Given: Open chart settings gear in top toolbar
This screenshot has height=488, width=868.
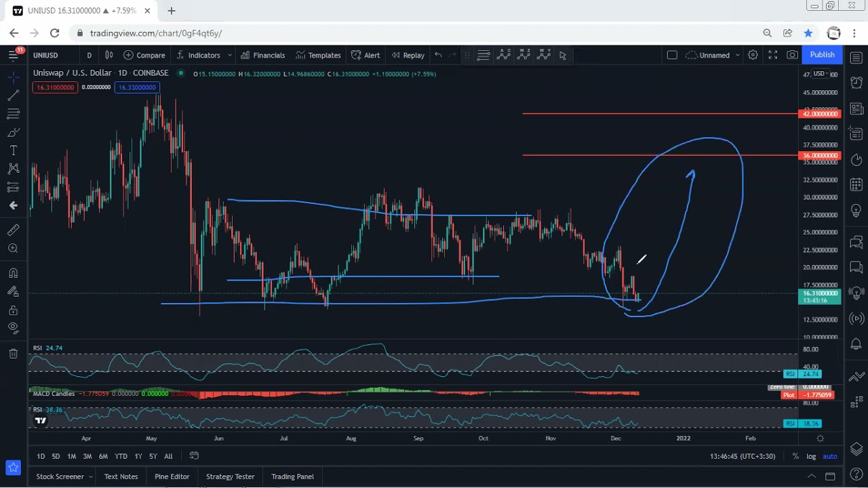Looking at the screenshot, I should click(753, 55).
